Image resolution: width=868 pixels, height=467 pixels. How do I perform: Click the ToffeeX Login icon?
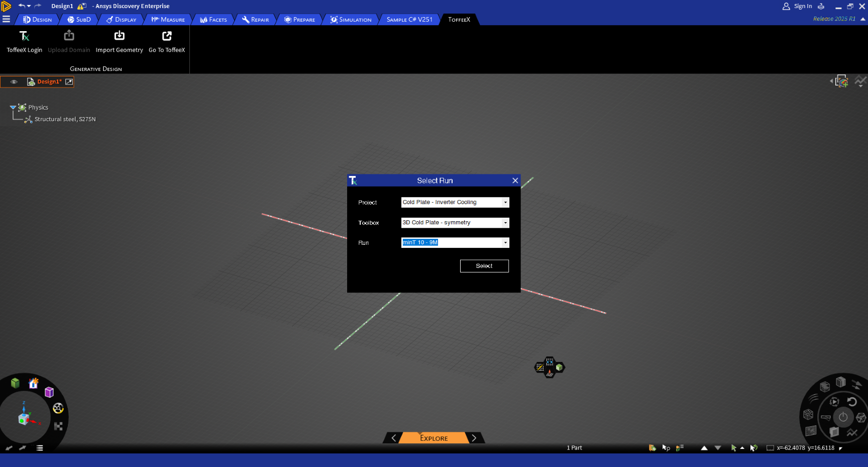point(24,36)
